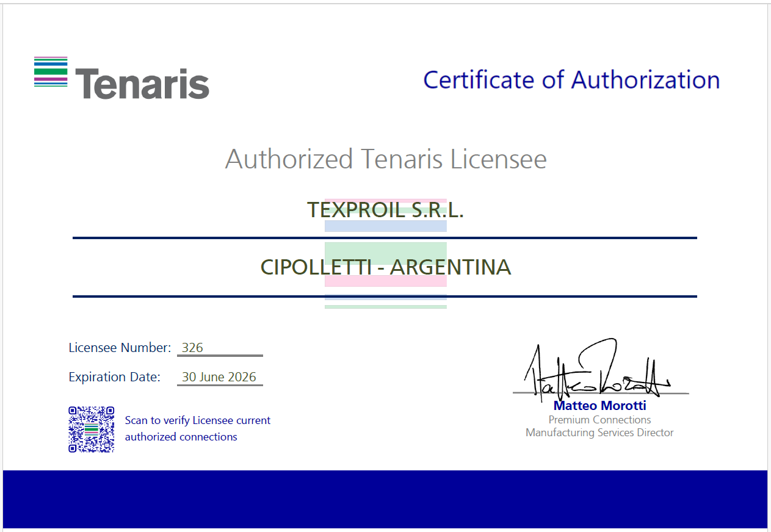Click the blue highlight bar below TEXPROIL
Image resolution: width=771 pixels, height=532 pixels.
(385, 226)
